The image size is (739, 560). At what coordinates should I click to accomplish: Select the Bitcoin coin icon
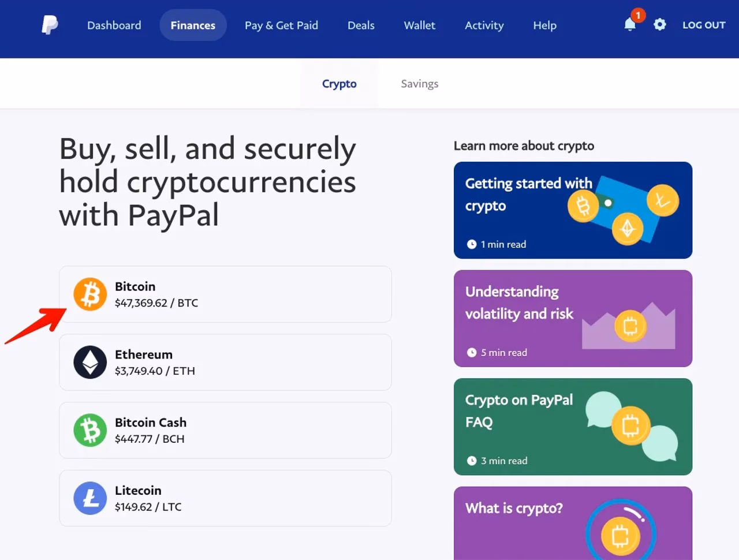pos(90,294)
